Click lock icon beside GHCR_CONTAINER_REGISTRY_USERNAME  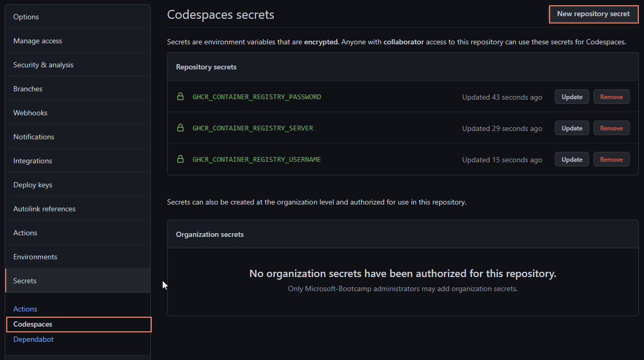[180, 159]
